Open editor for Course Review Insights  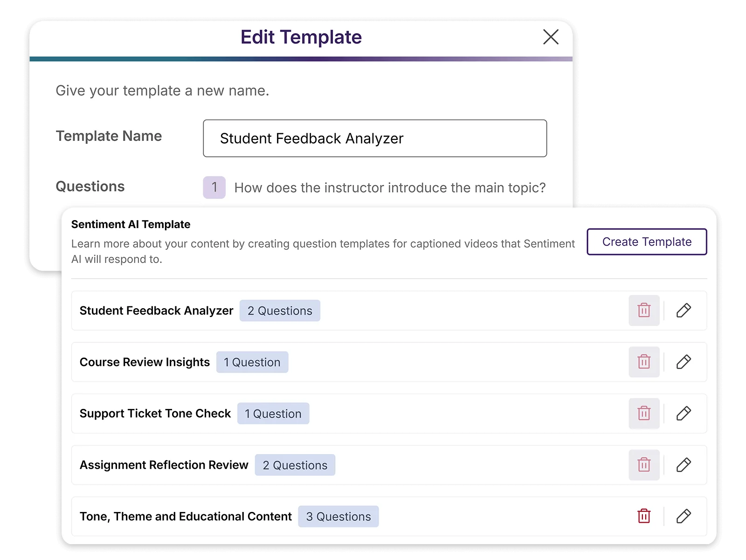(684, 362)
